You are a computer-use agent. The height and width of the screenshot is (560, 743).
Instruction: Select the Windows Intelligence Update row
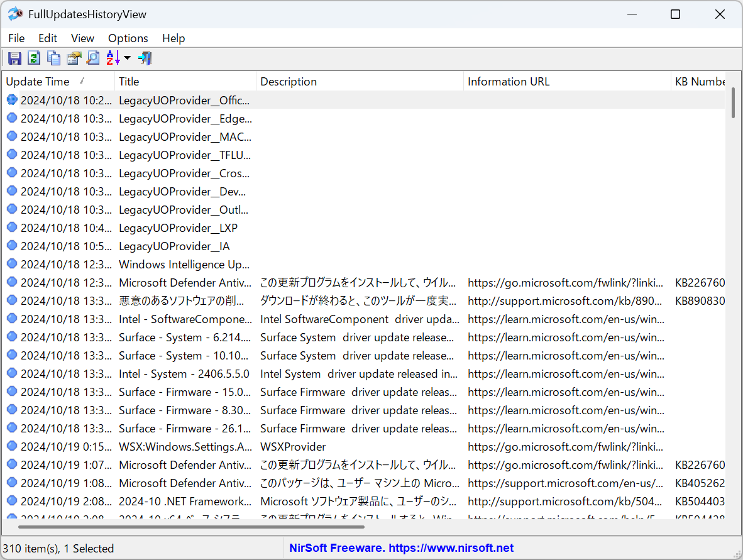coord(184,265)
